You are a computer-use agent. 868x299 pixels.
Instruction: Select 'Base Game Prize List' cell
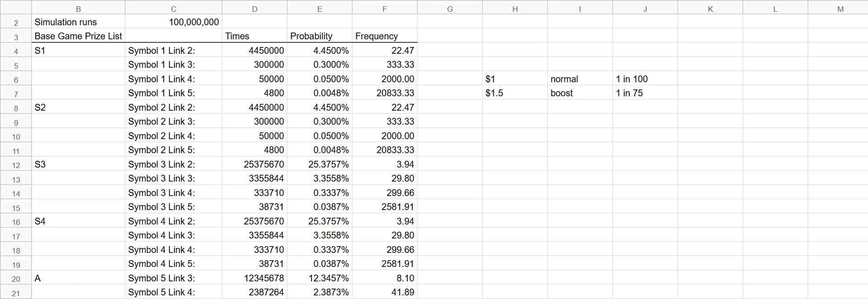[x=78, y=36]
